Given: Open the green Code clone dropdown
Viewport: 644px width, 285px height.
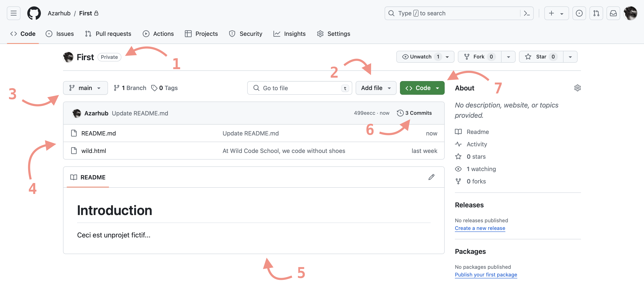Looking at the screenshot, I should (x=422, y=88).
